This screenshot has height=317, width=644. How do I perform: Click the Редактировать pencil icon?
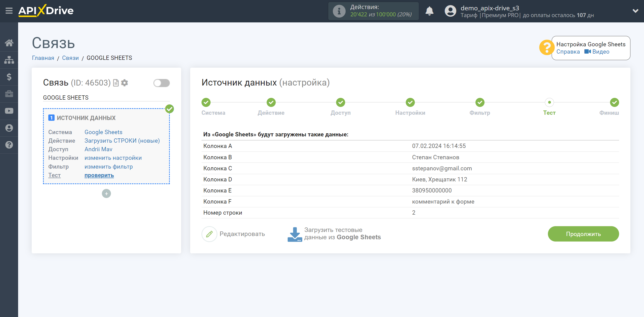pos(209,234)
